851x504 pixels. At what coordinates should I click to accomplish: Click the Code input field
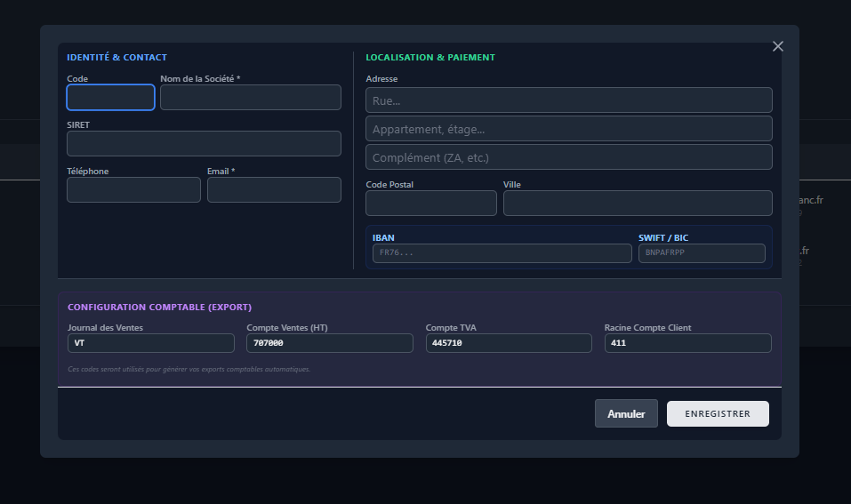point(111,98)
